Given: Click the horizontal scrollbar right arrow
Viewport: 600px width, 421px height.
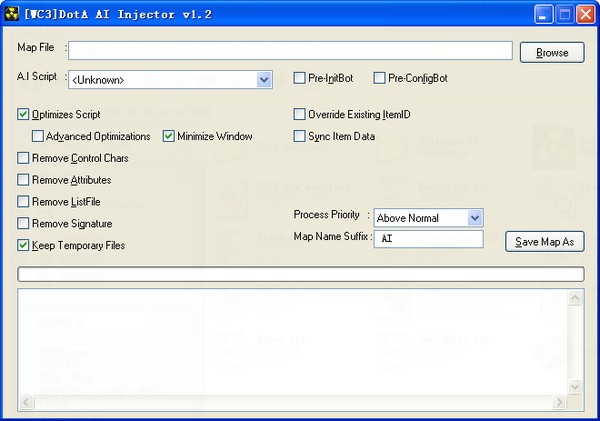Looking at the screenshot, I should [559, 402].
